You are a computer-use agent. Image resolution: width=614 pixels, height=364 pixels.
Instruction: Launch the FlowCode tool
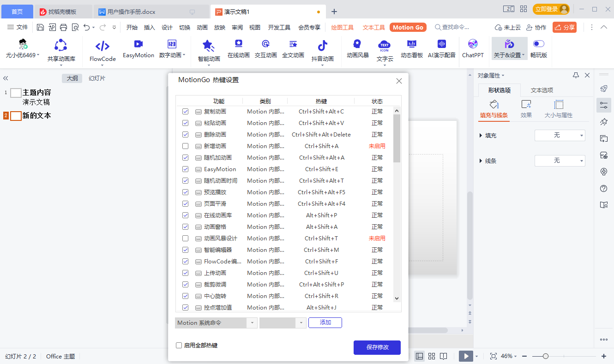click(102, 51)
